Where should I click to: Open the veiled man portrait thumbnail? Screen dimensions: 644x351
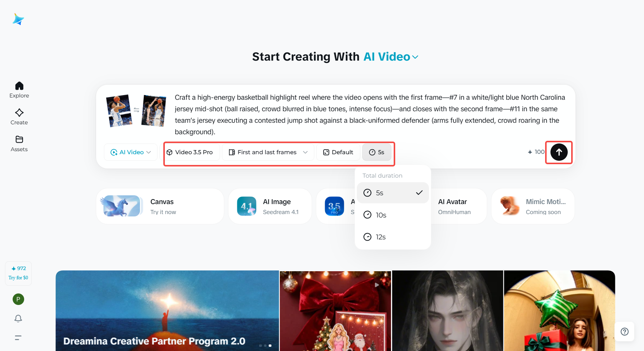(x=447, y=311)
